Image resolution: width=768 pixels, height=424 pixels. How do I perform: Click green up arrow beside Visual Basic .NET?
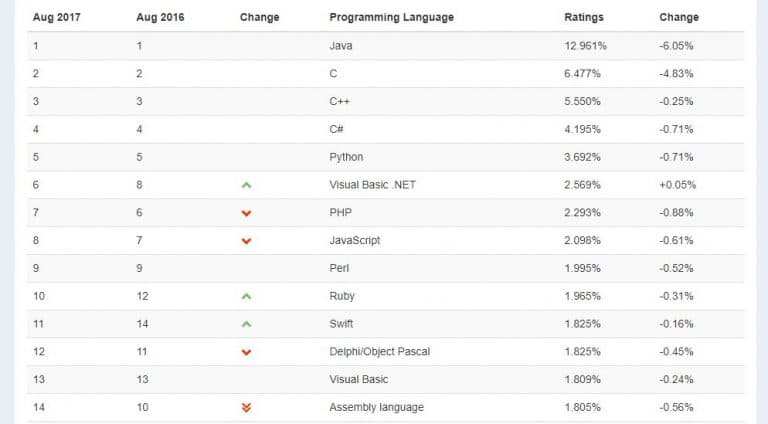click(x=246, y=185)
